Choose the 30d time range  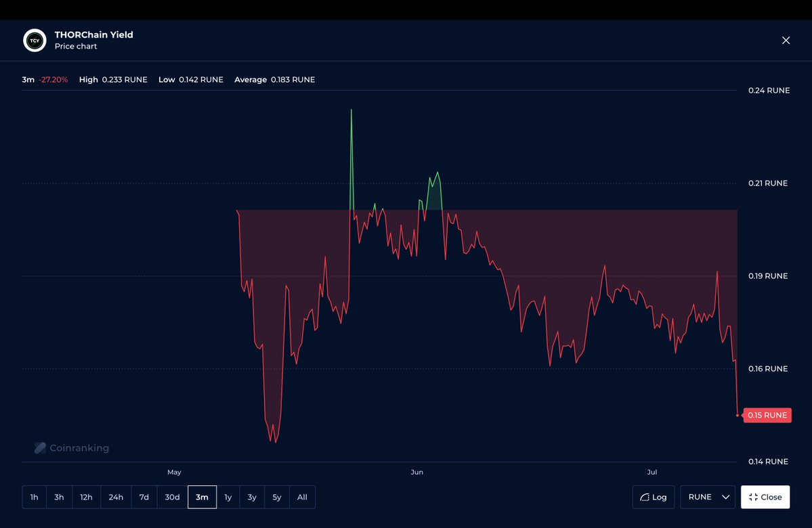point(173,497)
